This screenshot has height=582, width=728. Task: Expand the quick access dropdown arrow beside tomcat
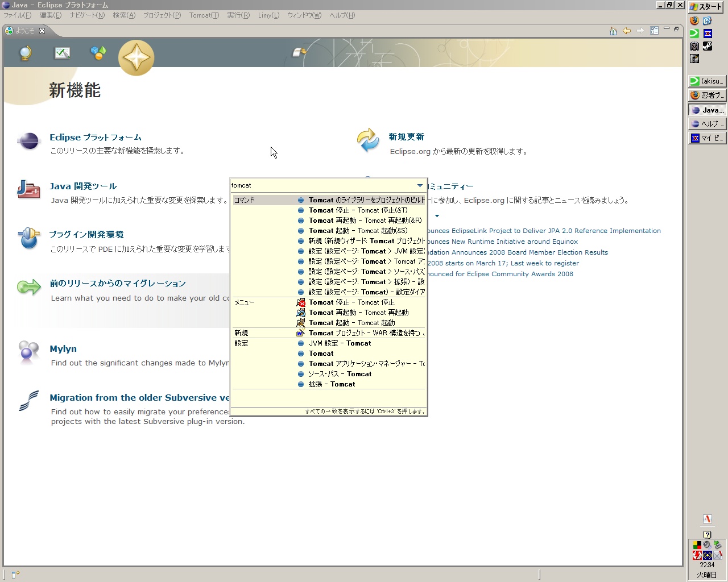click(420, 185)
